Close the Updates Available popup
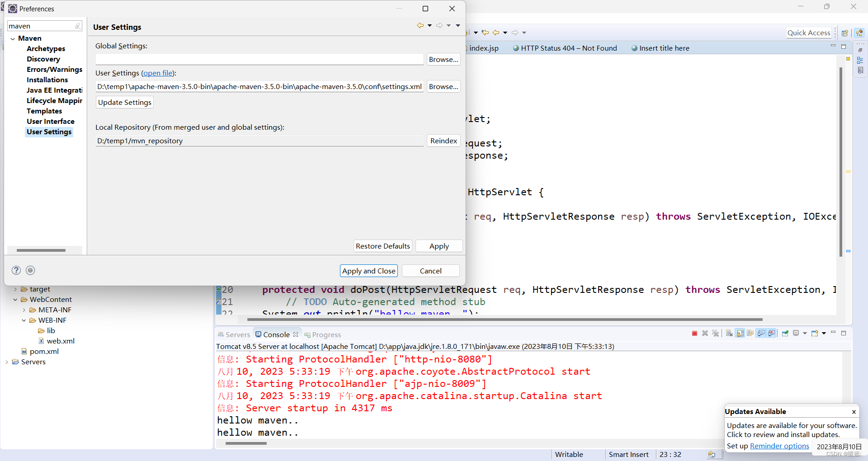 (x=854, y=412)
